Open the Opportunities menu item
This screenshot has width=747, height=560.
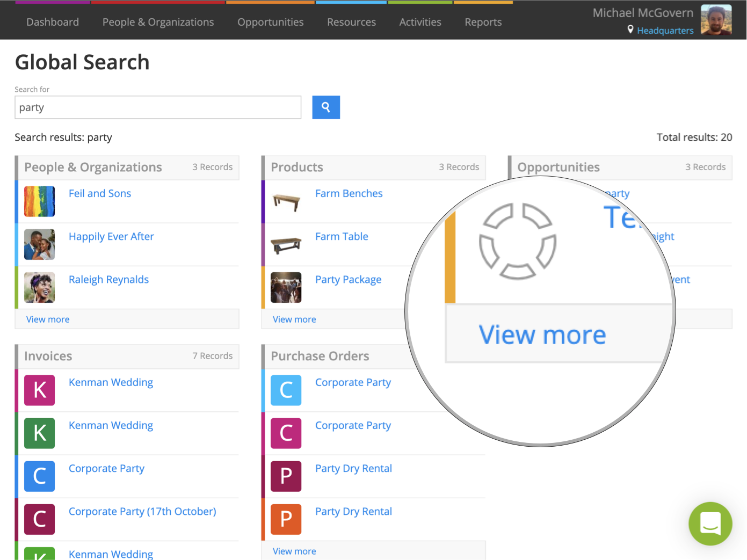(270, 22)
